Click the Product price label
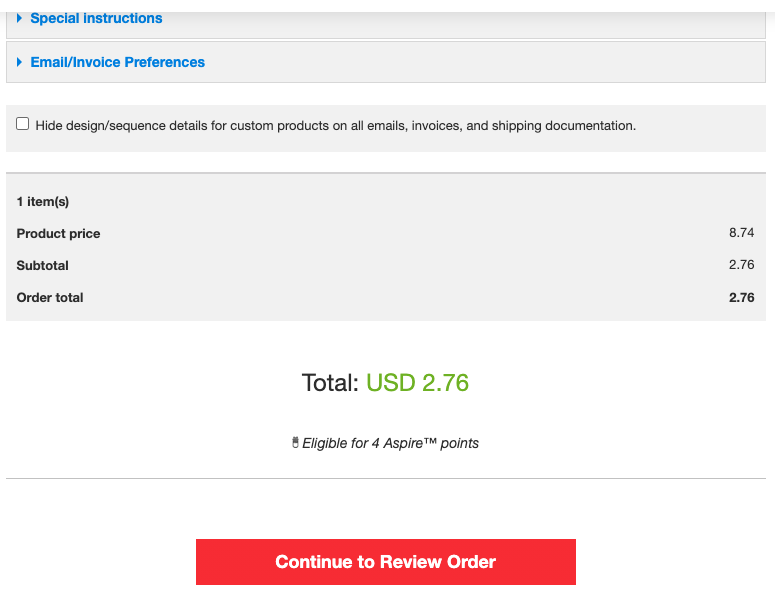Screen dimensions: 775x591 point(58,234)
